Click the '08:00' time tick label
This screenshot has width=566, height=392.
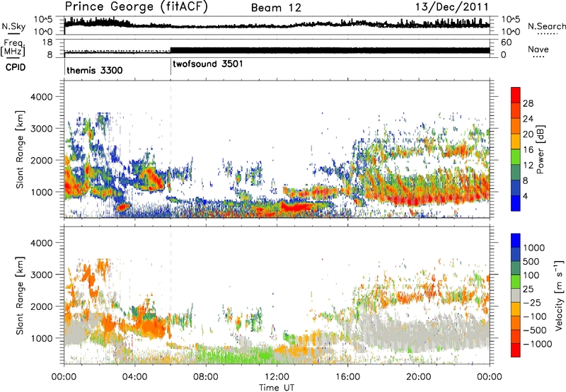(206, 377)
